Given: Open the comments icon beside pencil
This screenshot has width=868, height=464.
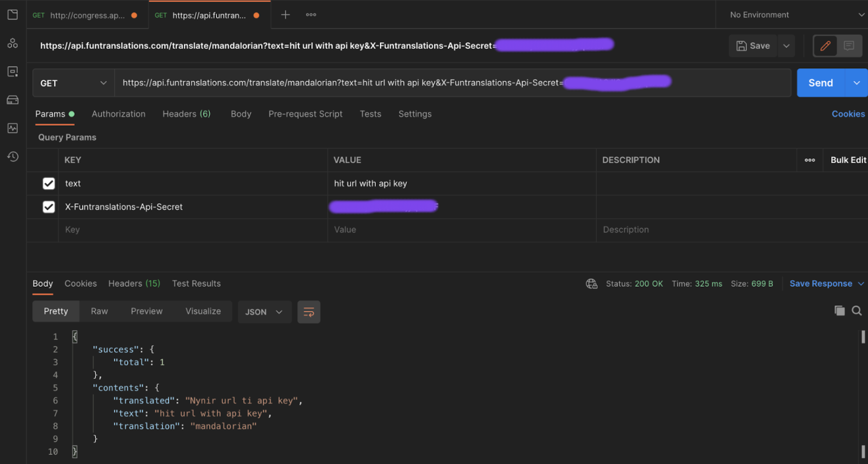Looking at the screenshot, I should pos(849,46).
